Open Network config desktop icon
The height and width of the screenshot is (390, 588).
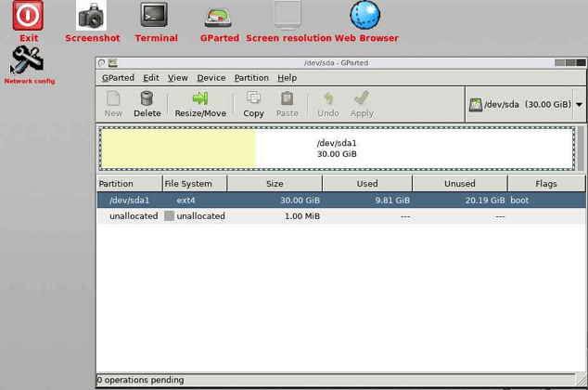27,61
